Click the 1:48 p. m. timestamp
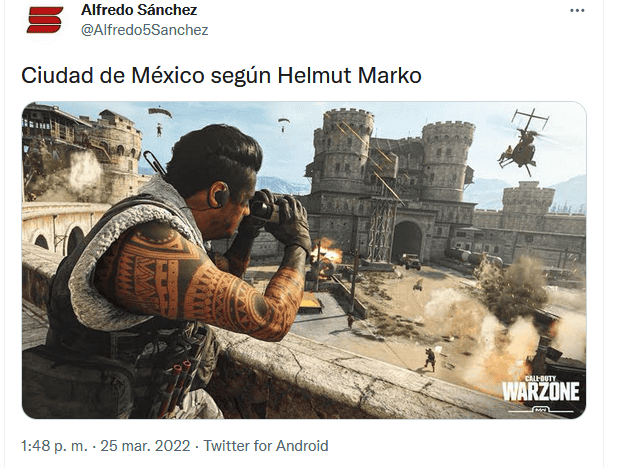 coord(54,446)
